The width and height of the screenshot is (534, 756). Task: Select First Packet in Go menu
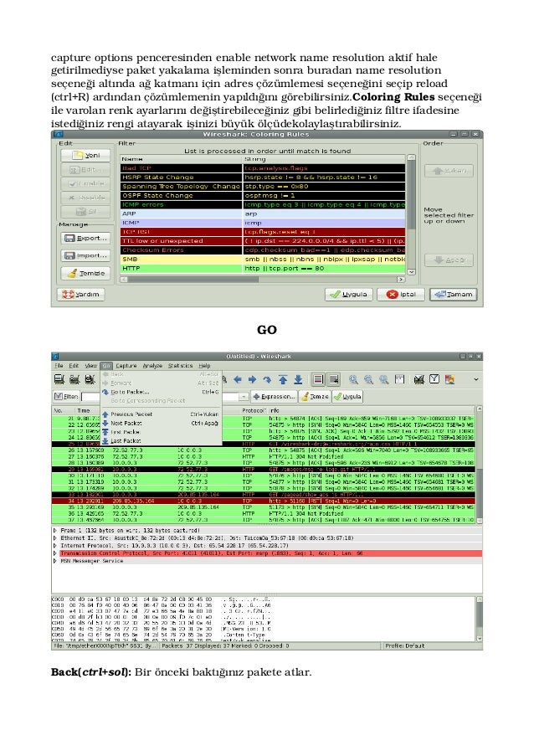(161, 432)
